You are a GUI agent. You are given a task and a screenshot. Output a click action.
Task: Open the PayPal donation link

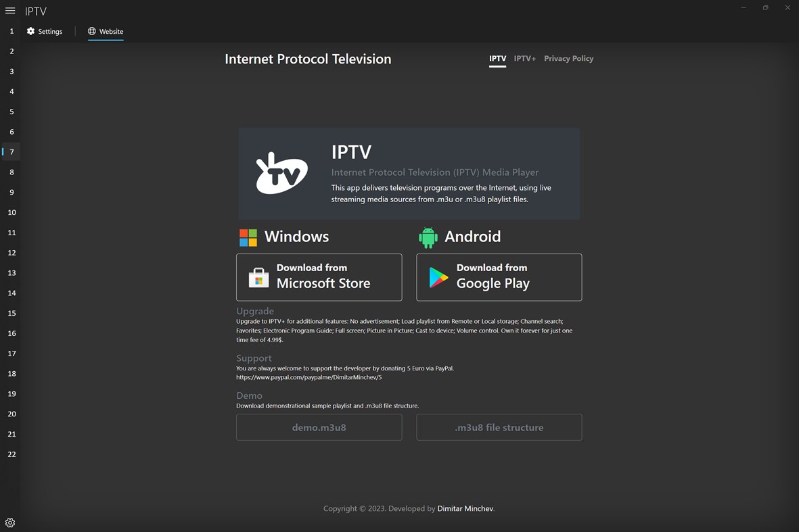[309, 377]
